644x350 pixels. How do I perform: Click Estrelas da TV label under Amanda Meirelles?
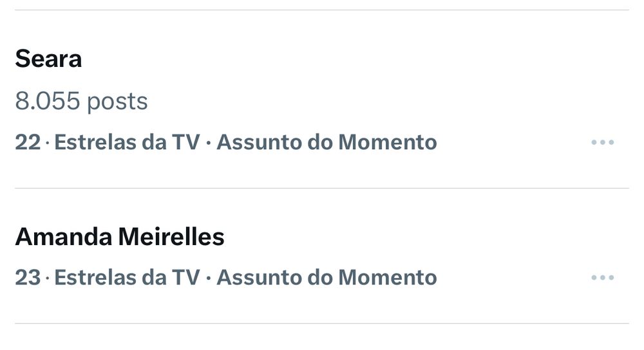(x=127, y=278)
